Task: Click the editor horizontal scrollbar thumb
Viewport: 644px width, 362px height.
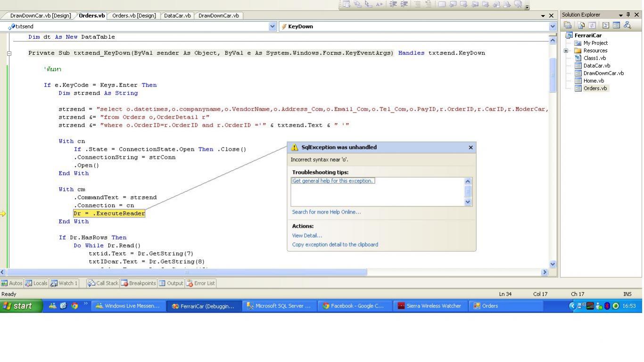Action: 187,272
